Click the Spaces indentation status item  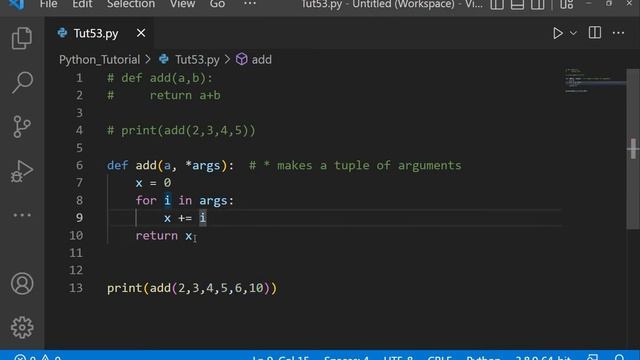(346, 357)
